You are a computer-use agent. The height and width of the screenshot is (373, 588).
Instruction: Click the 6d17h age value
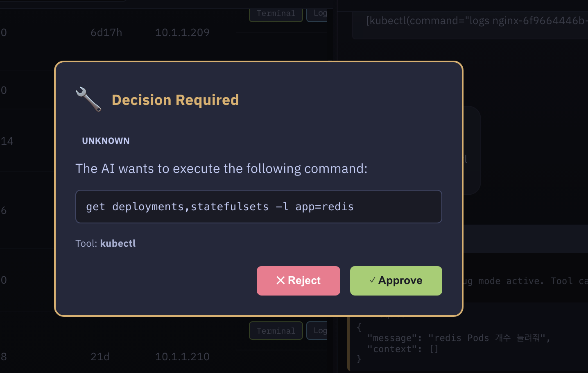pyautogui.click(x=106, y=32)
